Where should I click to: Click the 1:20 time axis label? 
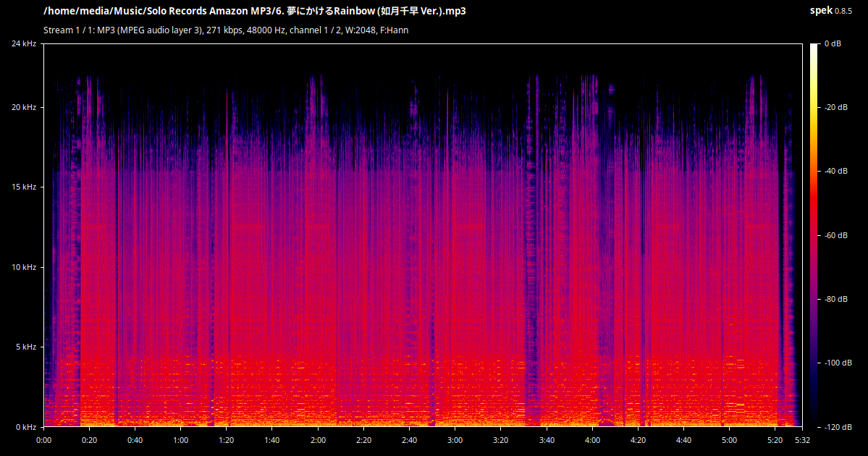227,440
